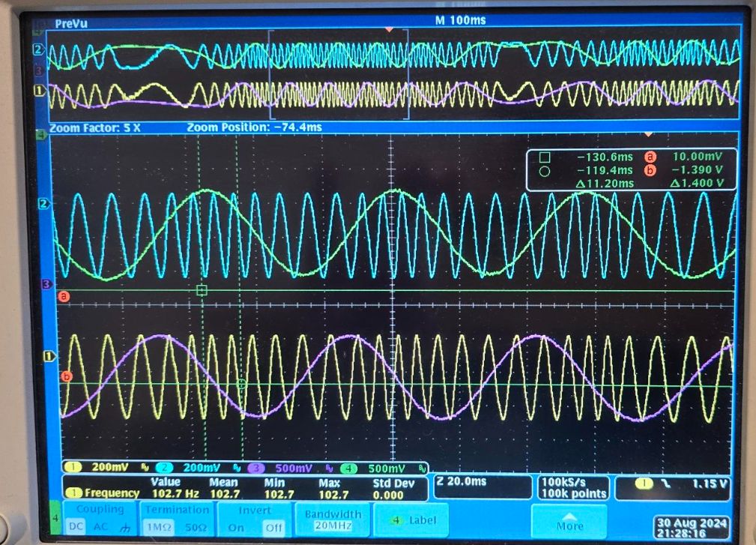Click the red cursor 'b' marker

coord(66,377)
